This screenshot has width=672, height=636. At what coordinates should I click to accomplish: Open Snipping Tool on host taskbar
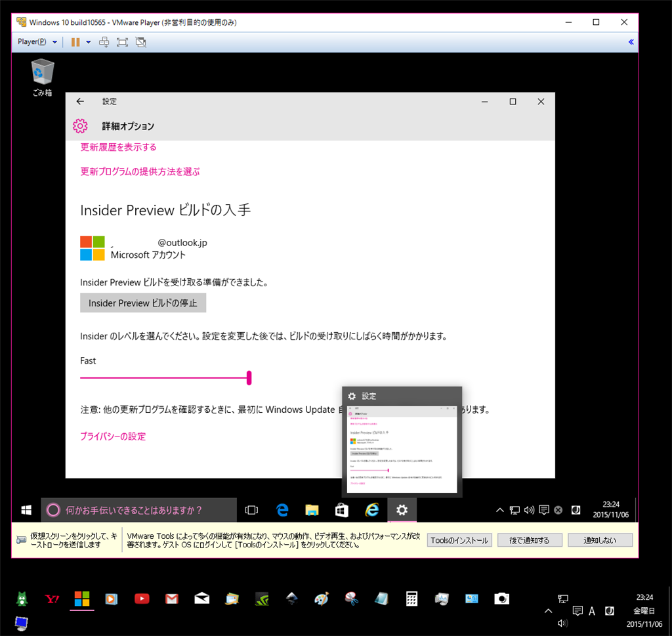pyautogui.click(x=352, y=599)
